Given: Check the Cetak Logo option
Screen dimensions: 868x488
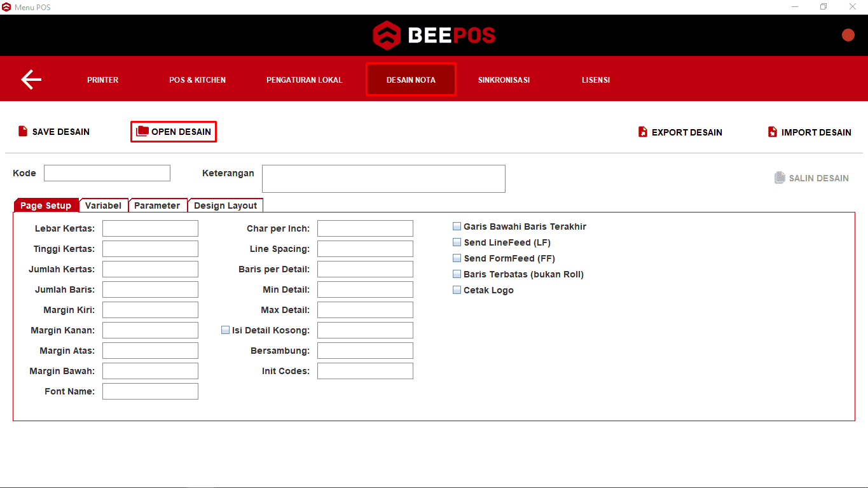Looking at the screenshot, I should (457, 290).
